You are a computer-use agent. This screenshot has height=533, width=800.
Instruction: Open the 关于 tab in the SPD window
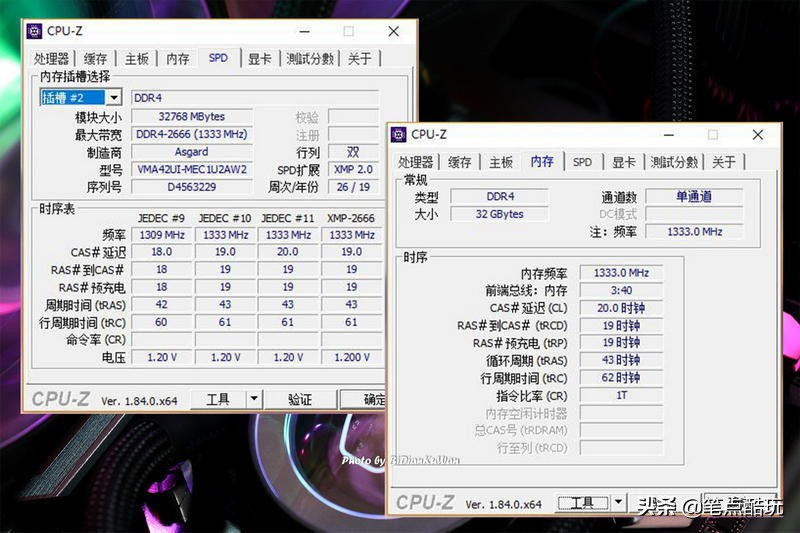point(360,59)
